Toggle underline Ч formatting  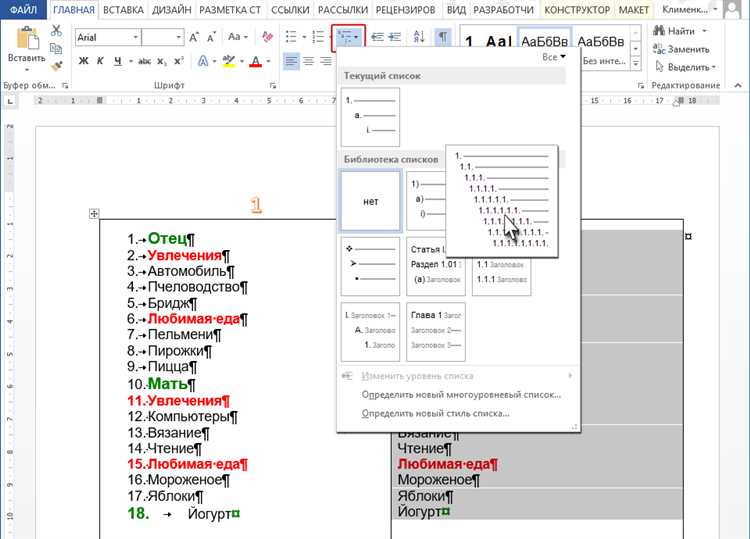[x=118, y=61]
